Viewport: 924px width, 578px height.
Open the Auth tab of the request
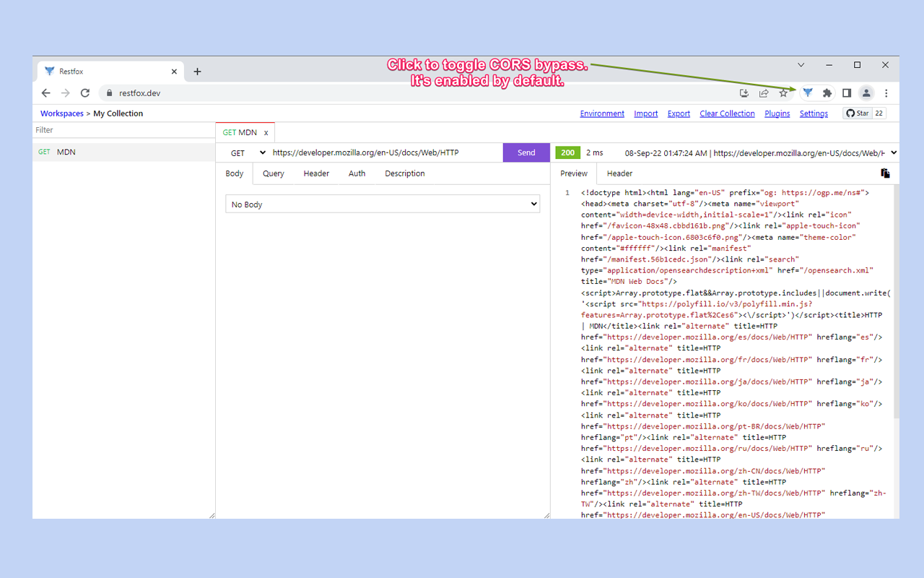click(357, 173)
